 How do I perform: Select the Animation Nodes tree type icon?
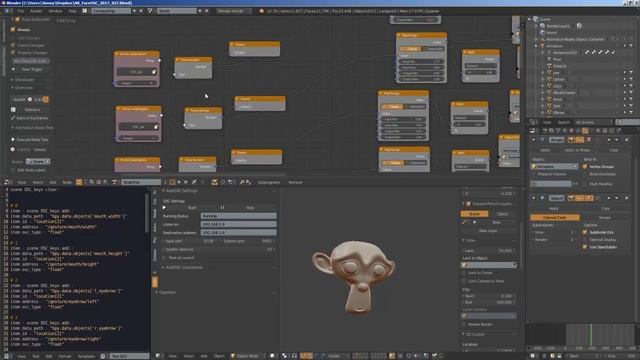(x=79, y=182)
